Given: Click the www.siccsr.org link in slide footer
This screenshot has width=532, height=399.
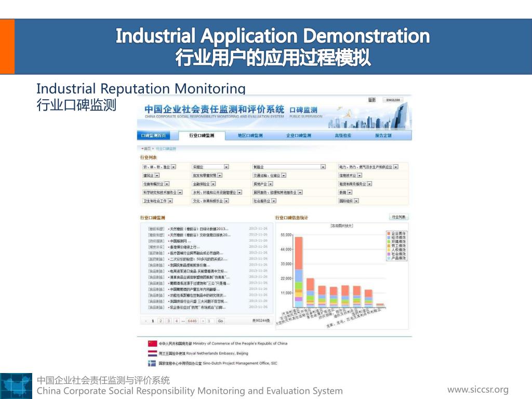Looking at the screenshot, I should point(478,390).
